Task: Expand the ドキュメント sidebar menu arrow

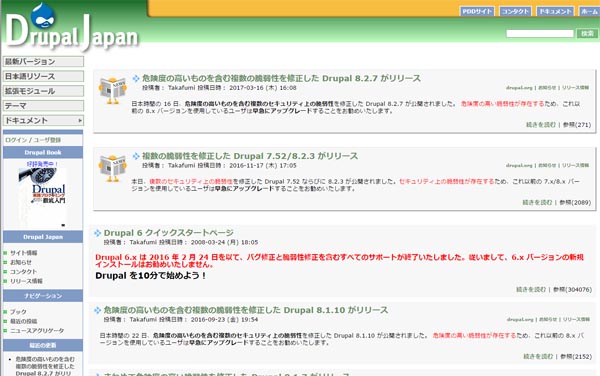Action: (x=80, y=120)
